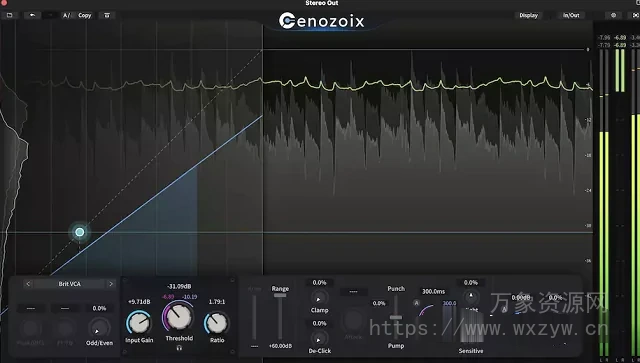Image resolution: width=640 pixels, height=363 pixels.
Task: Click the De-Click 0.0% value
Action: [x=319, y=323]
